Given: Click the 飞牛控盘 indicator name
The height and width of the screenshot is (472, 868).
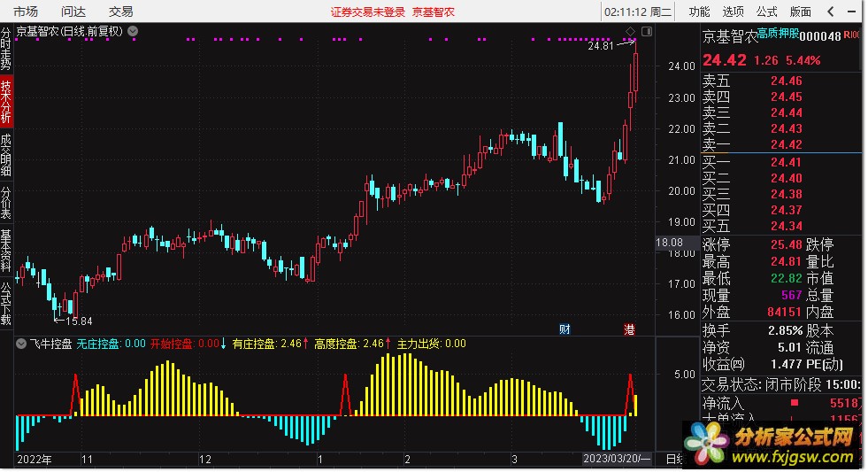Looking at the screenshot, I should (x=51, y=344).
